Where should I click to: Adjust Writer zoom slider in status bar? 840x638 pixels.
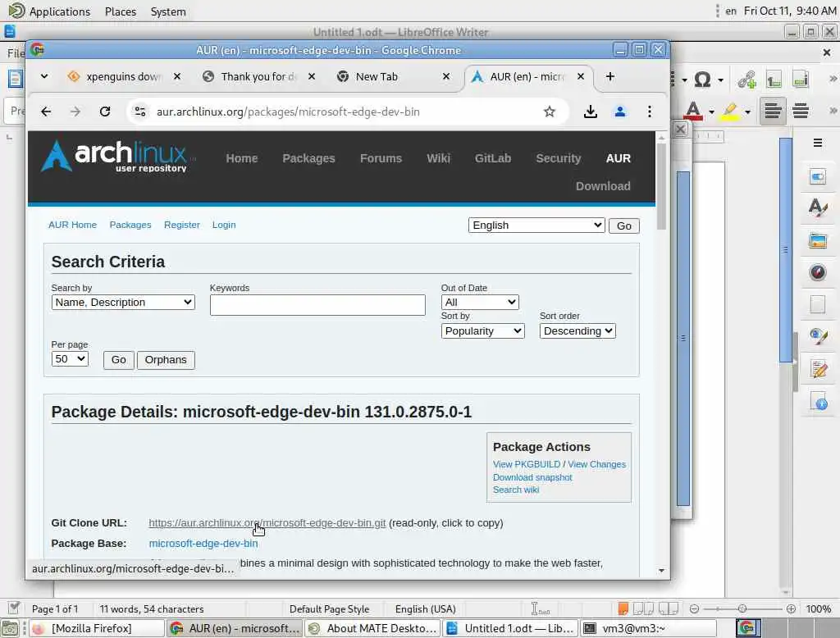(742, 608)
